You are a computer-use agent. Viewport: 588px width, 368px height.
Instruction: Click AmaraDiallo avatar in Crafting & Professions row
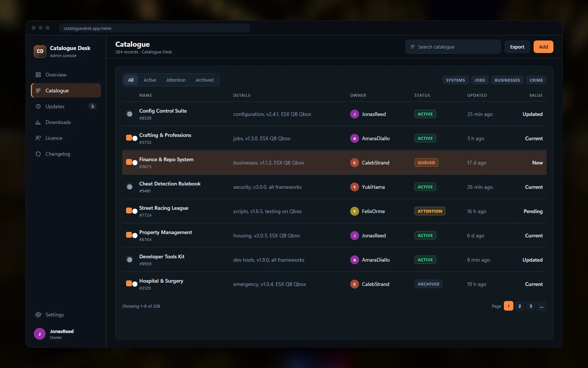pos(355,138)
